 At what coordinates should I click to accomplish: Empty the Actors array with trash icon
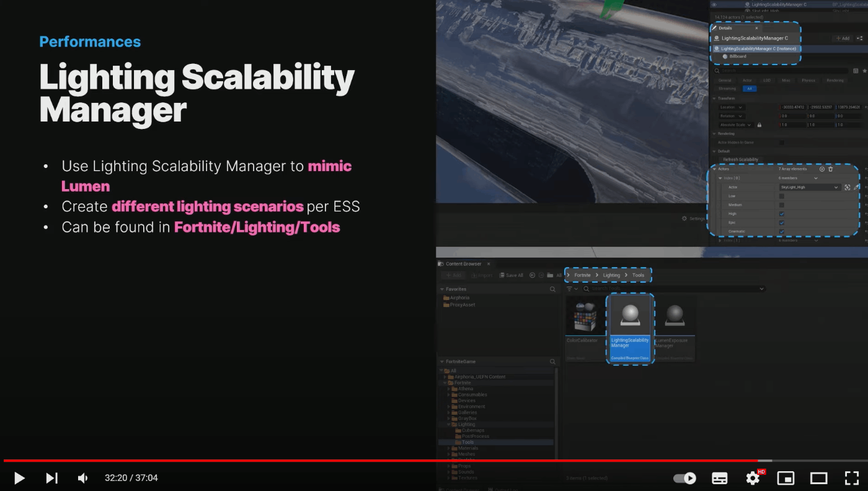831,169
